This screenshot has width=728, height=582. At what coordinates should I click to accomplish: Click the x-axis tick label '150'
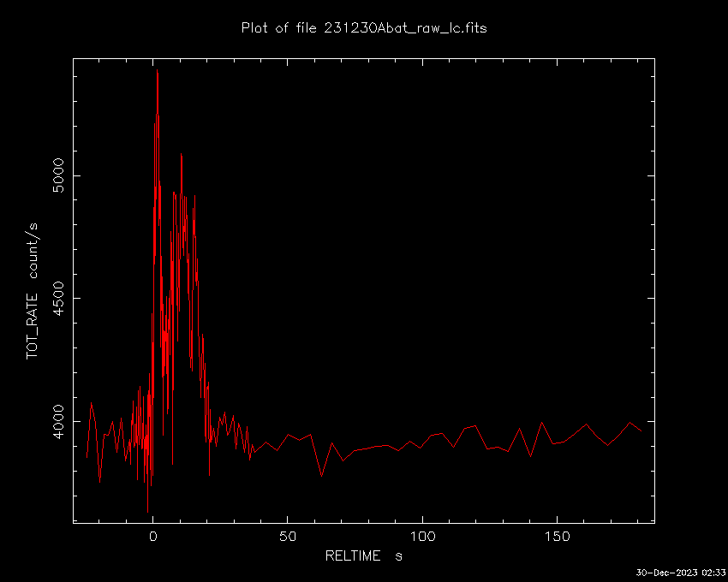tap(558, 537)
